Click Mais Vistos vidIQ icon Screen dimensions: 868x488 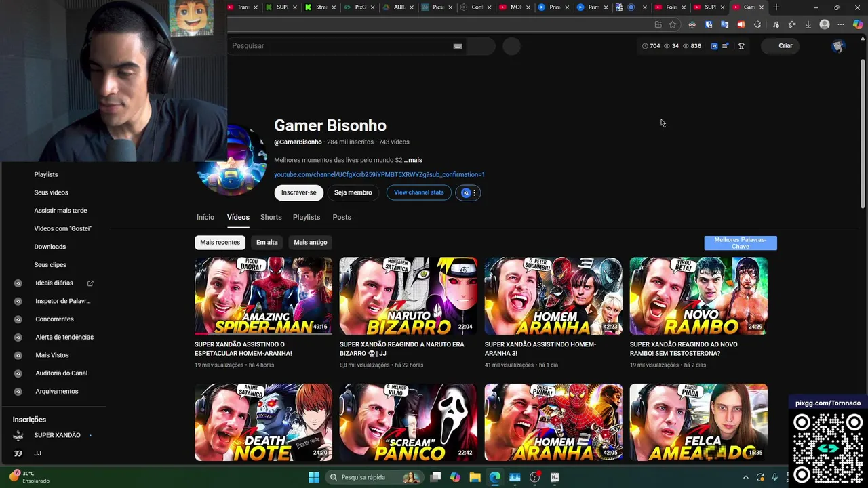(18, 355)
